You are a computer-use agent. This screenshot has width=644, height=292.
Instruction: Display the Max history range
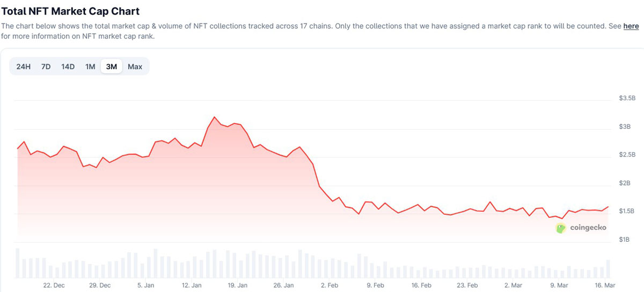coord(135,66)
